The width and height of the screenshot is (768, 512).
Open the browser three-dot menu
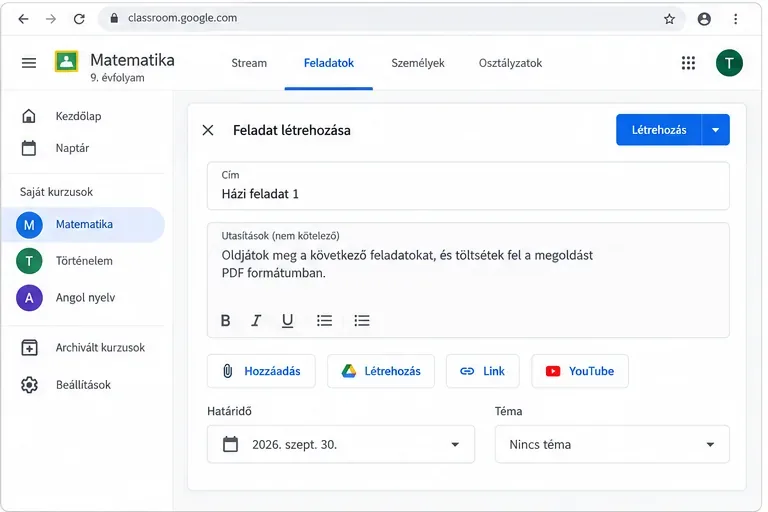point(735,19)
